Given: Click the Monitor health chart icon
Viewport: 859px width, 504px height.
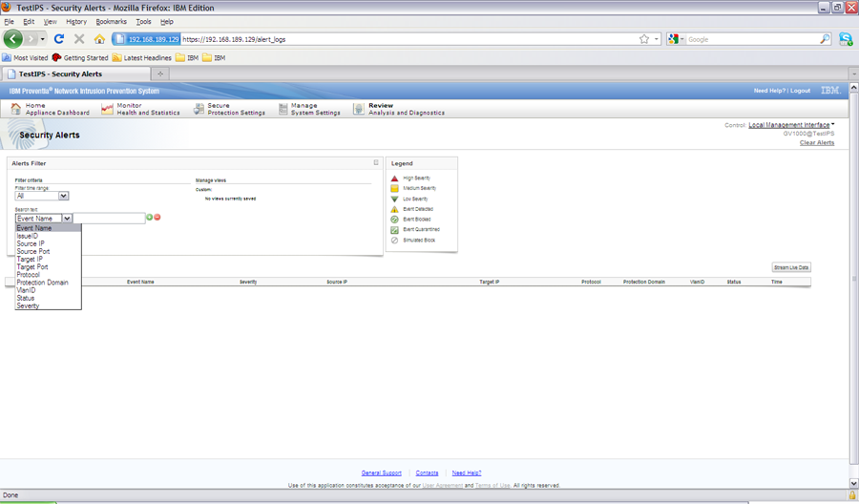Looking at the screenshot, I should 107,109.
